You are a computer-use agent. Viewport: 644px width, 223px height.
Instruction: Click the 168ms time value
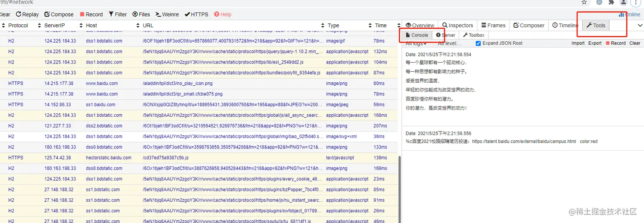pyautogui.click(x=380, y=115)
